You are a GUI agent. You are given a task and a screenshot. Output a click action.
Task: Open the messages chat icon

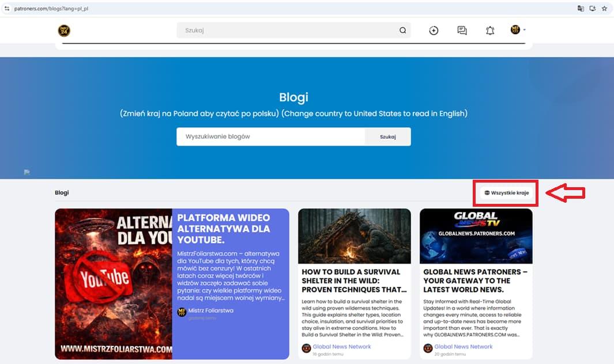[462, 31]
